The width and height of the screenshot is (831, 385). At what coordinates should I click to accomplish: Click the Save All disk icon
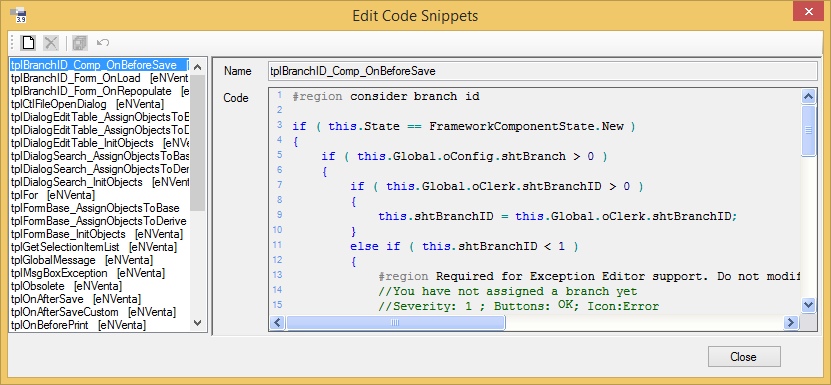click(80, 42)
